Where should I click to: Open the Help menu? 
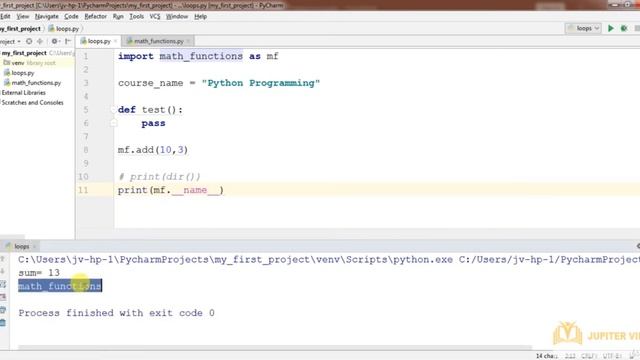tap(200, 16)
